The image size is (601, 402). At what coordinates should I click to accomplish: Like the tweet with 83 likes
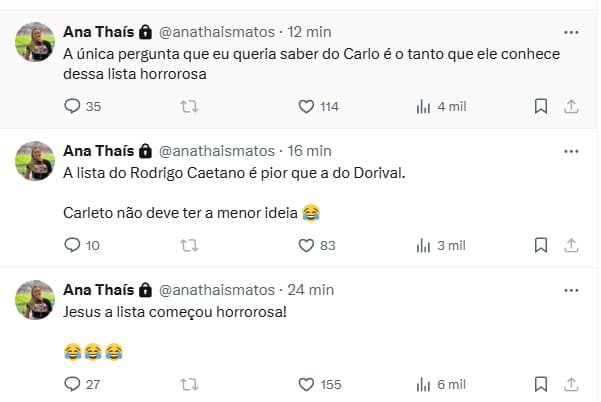(x=307, y=245)
